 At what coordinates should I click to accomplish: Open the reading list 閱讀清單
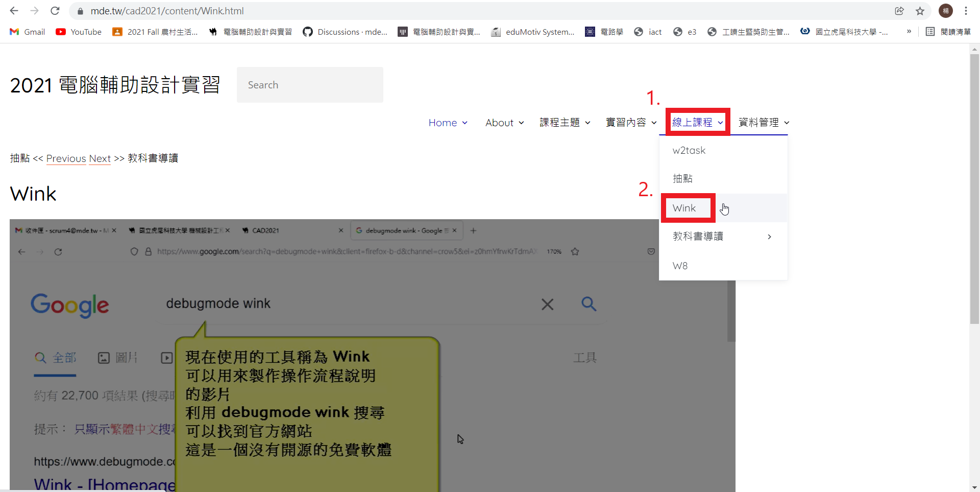[948, 32]
